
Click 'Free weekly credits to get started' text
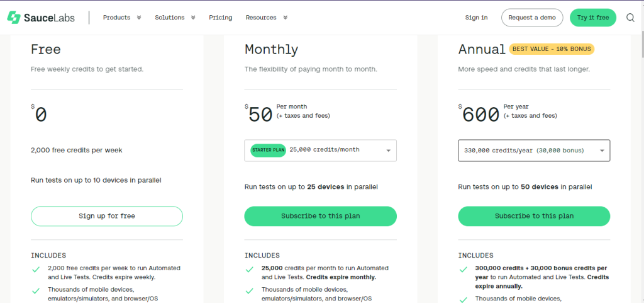coord(87,69)
